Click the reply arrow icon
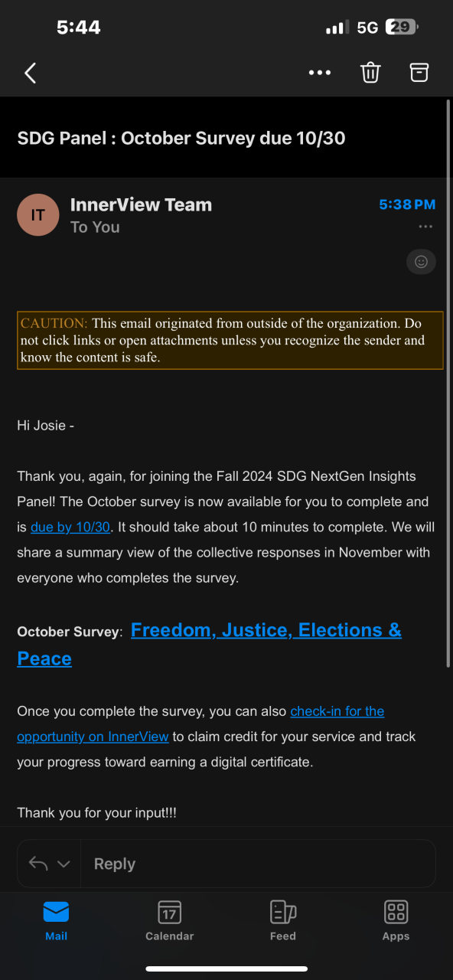 pyautogui.click(x=38, y=864)
